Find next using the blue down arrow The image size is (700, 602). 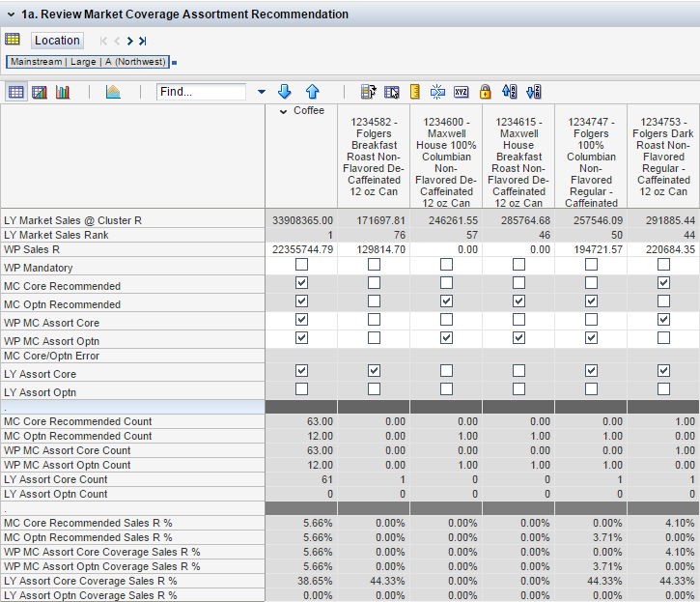[285, 92]
